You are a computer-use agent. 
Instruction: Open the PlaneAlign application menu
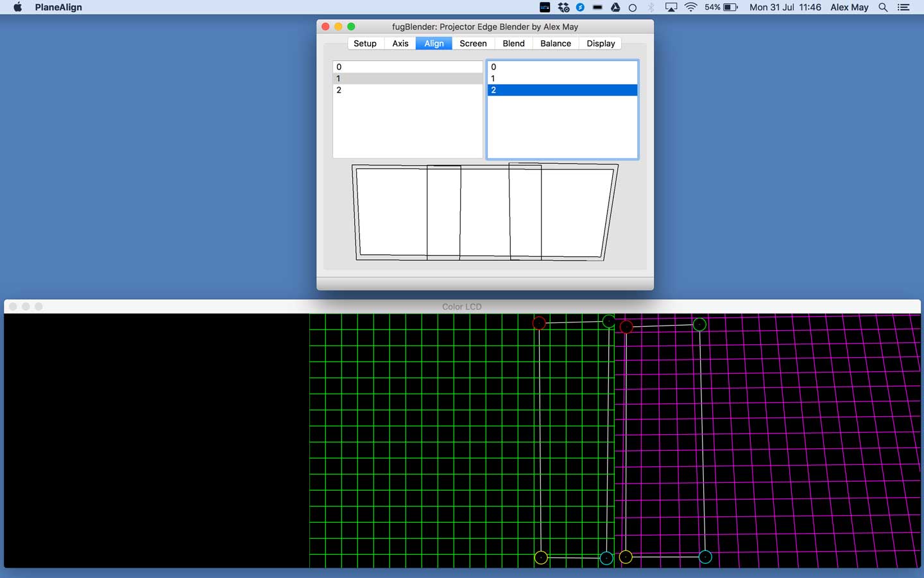[x=58, y=8]
